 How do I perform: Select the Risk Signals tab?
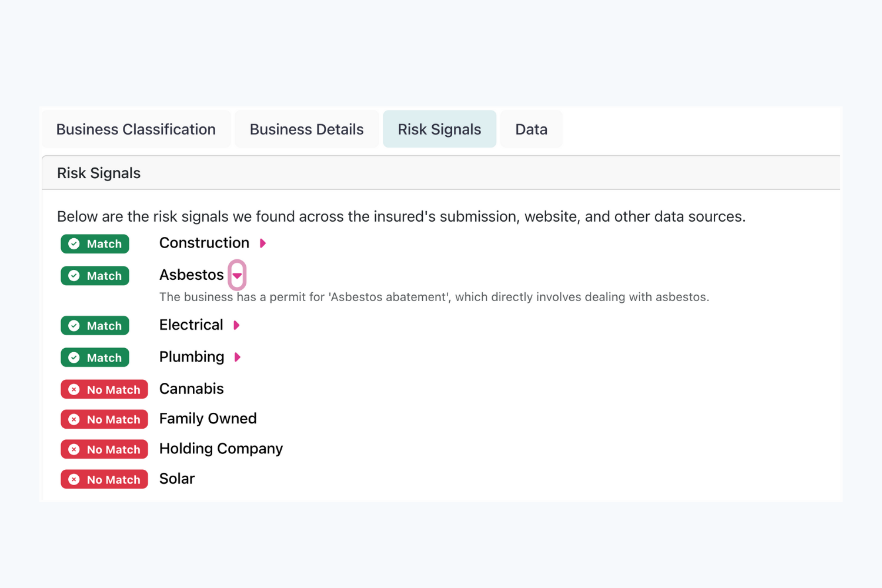pyautogui.click(x=440, y=129)
